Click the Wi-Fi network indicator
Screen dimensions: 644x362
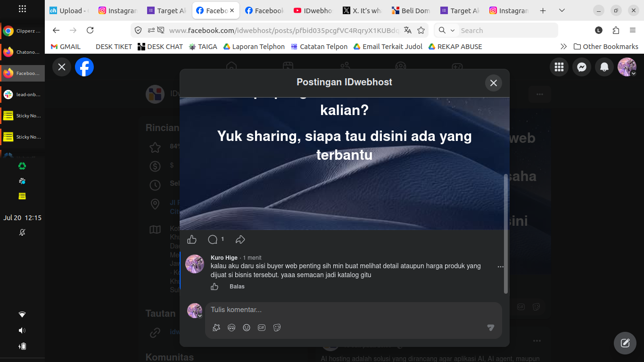tap(22, 314)
